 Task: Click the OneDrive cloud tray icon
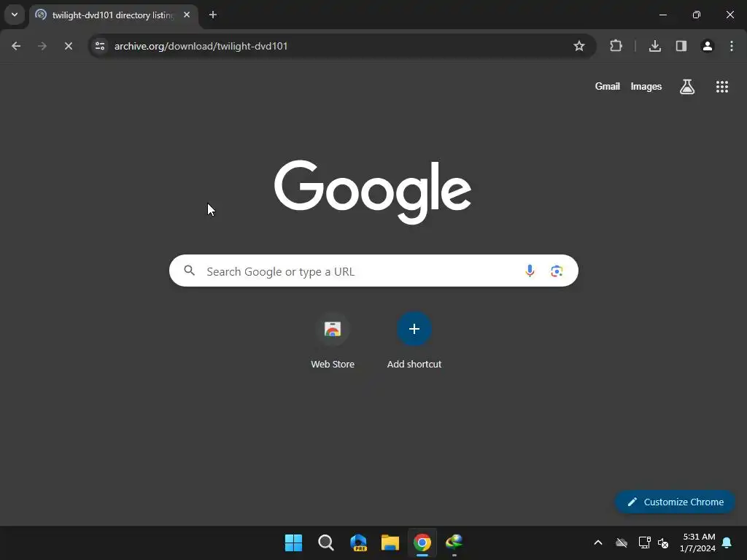[x=622, y=542]
